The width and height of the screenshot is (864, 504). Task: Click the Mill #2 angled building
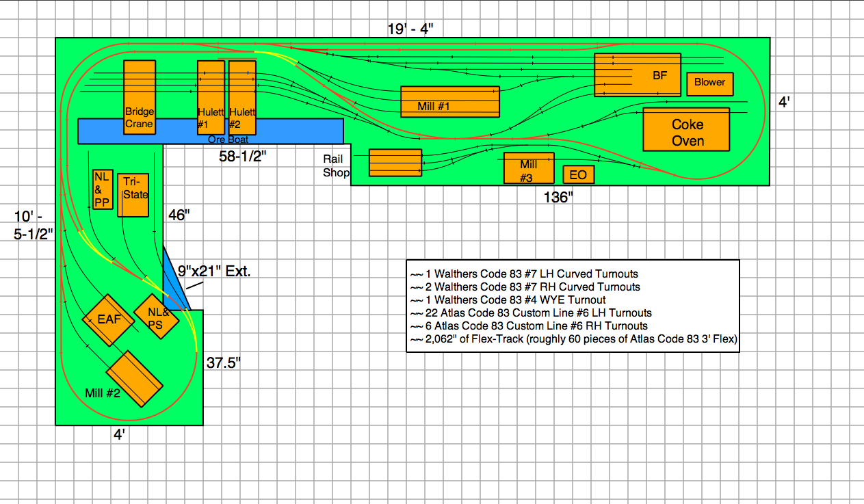[134, 378]
